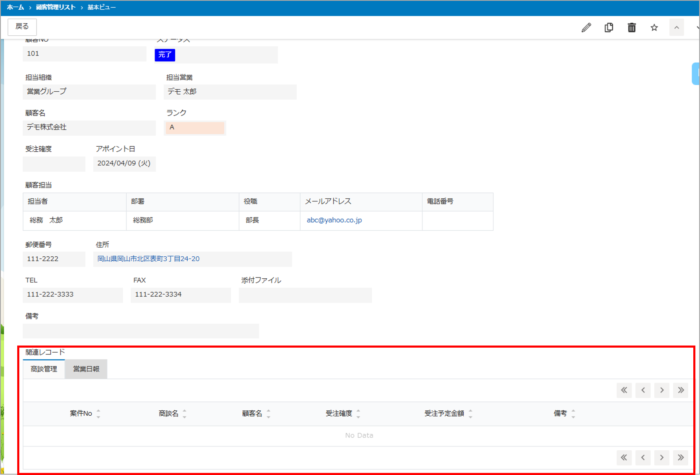This screenshot has width=700, height=475.
Task: Click the 総務部 department cell
Action: tap(183, 221)
